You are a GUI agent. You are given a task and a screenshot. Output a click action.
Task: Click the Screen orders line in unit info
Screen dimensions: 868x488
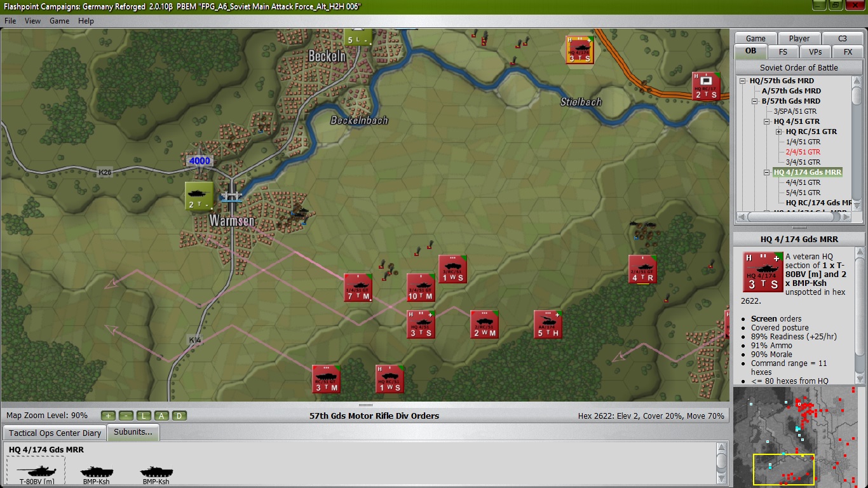776,318
